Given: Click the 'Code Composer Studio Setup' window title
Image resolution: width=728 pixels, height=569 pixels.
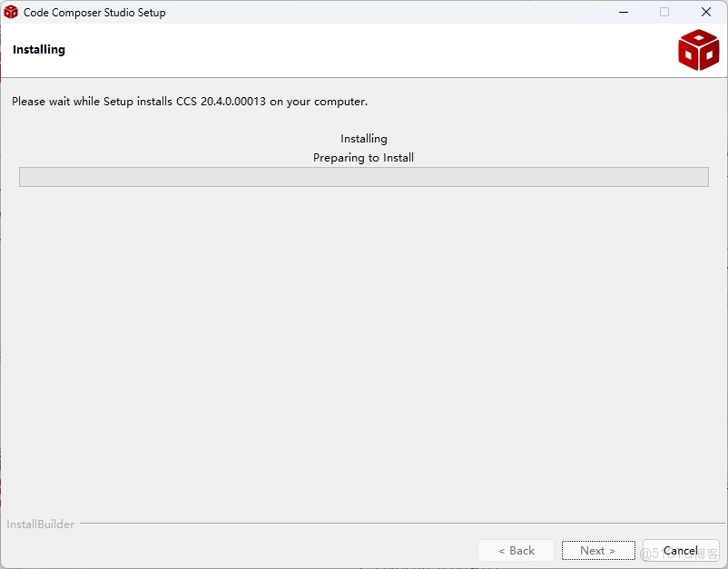Looking at the screenshot, I should (94, 13).
